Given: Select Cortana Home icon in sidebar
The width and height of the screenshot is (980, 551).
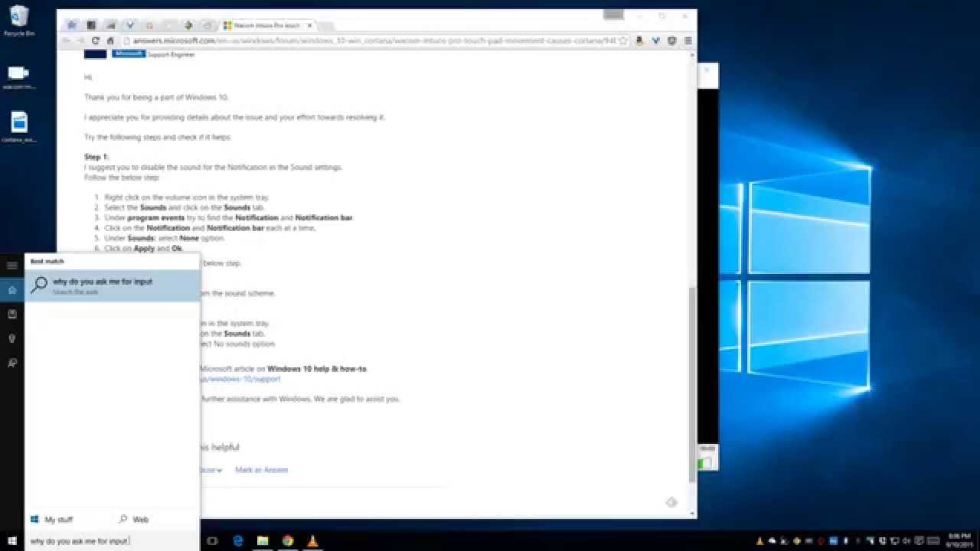Looking at the screenshot, I should [12, 290].
